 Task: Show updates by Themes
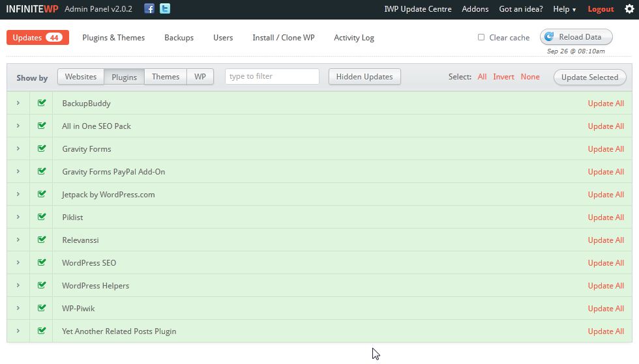point(166,77)
